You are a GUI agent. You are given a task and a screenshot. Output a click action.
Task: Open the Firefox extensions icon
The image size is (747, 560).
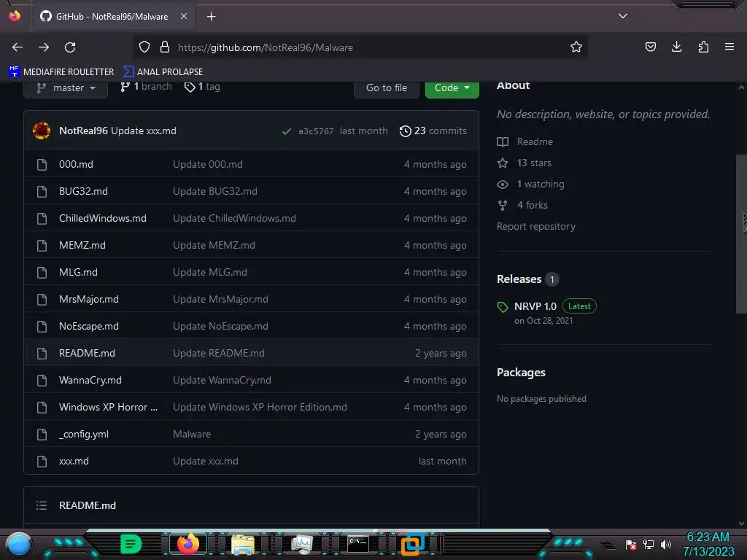click(703, 47)
